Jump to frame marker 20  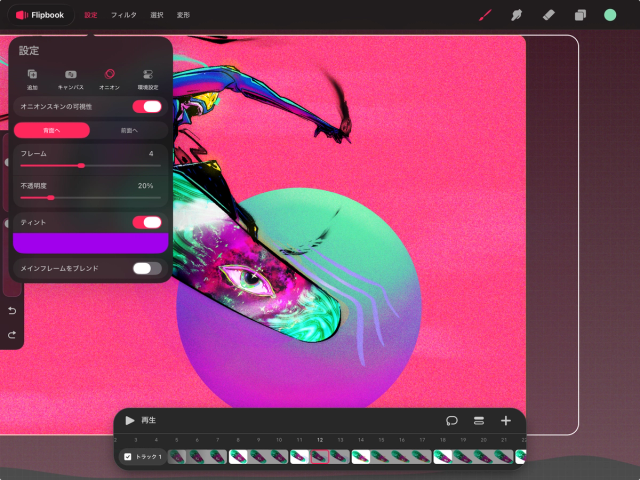(483, 440)
